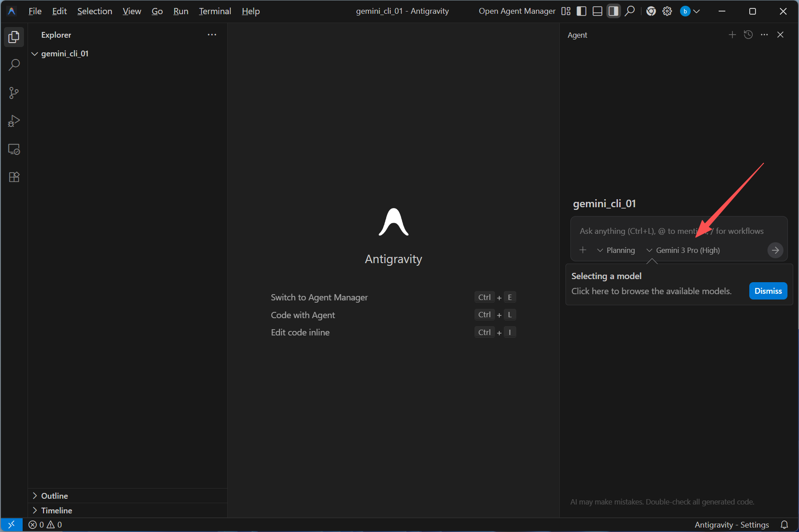Open the Terminal menu
The image size is (799, 532).
tap(215, 11)
